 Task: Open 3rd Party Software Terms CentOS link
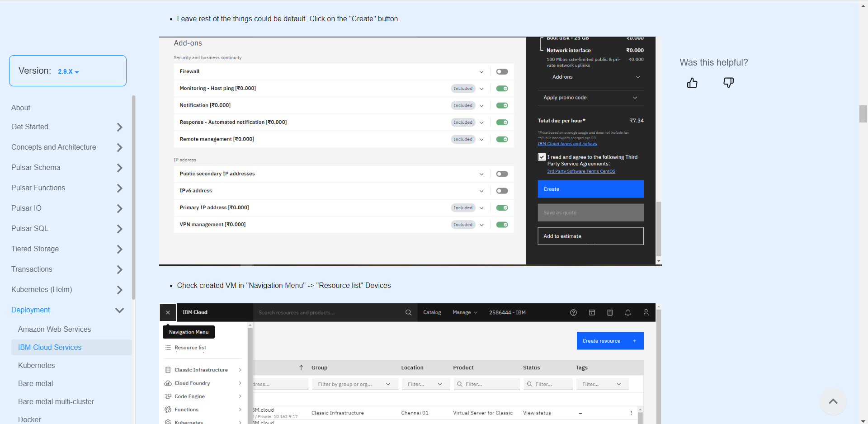(581, 171)
